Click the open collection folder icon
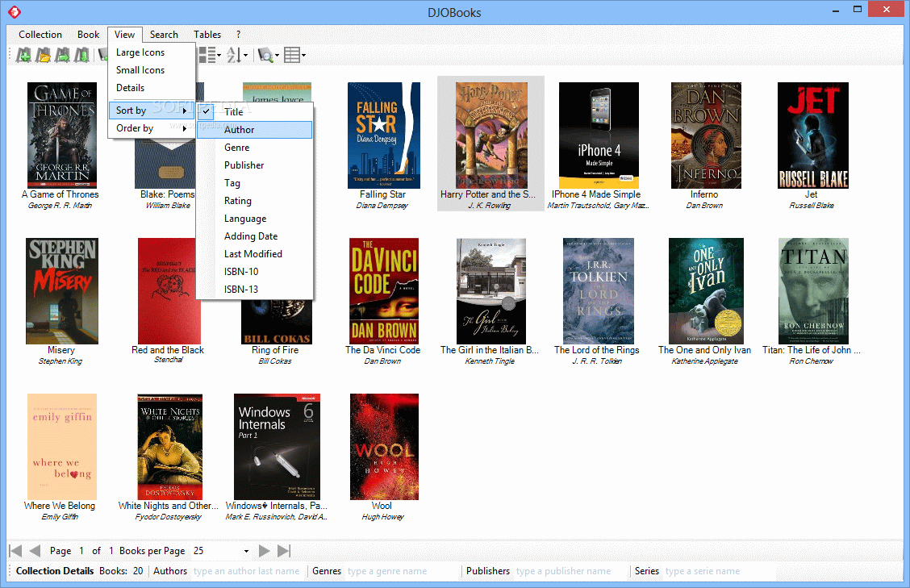 coord(43,55)
